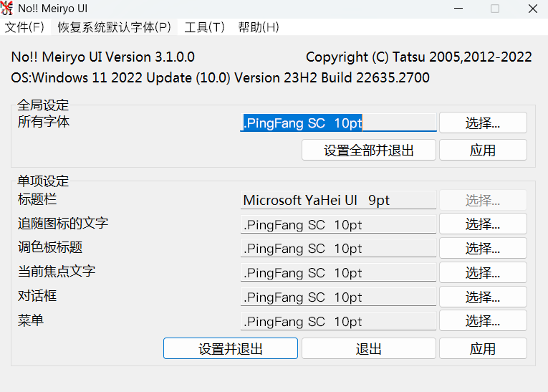Open the 帮助(H) menu

point(259,27)
